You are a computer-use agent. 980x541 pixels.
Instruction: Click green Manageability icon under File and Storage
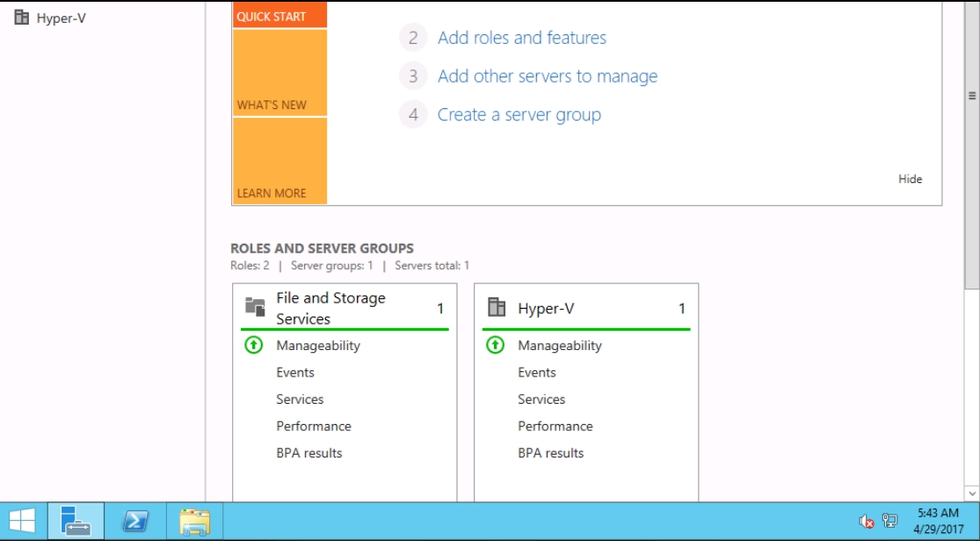coord(254,346)
